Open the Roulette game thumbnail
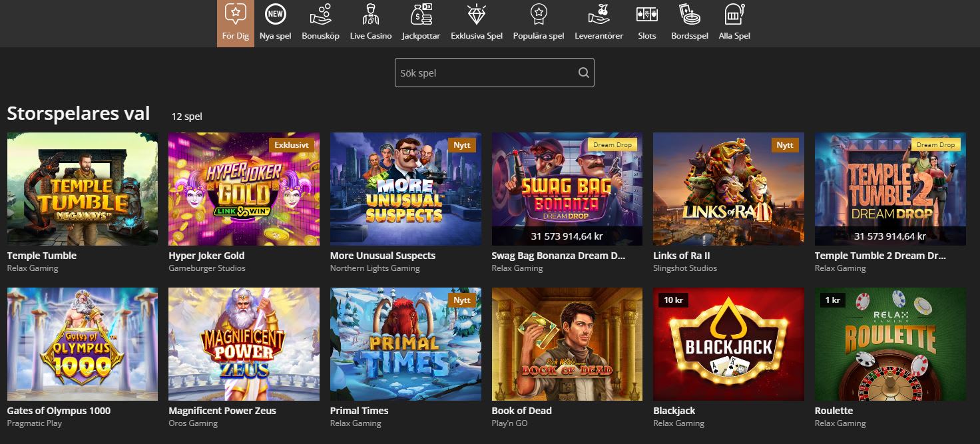Screen dimensions: 980x444 tap(890, 344)
